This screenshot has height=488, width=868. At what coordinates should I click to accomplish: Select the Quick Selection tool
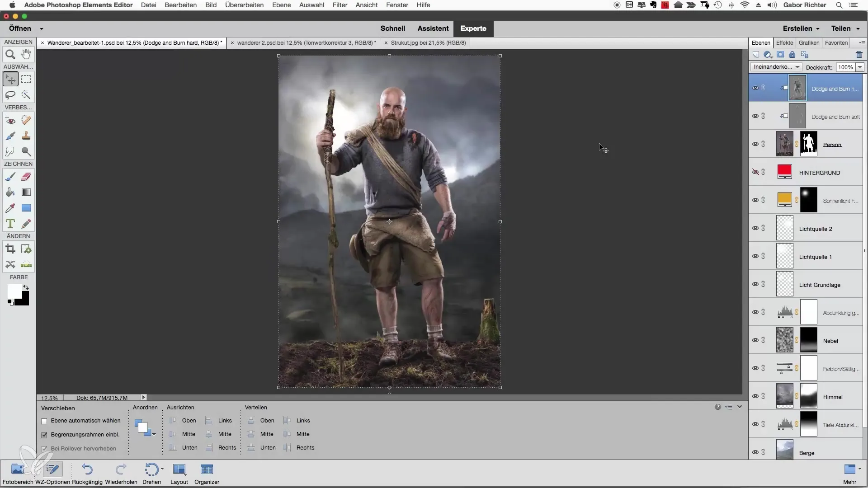coord(26,95)
